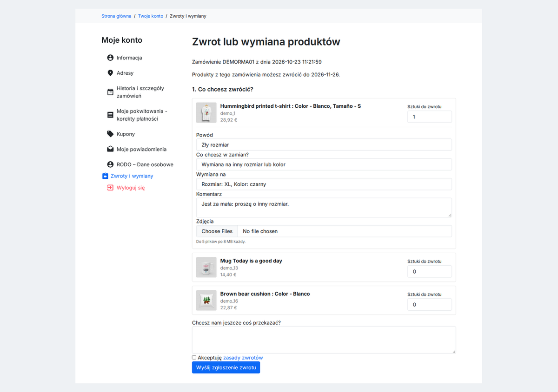This screenshot has width=558, height=392.
Task: Tick the Akceptuję zasady zwrotów checkbox
Action: coord(194,358)
